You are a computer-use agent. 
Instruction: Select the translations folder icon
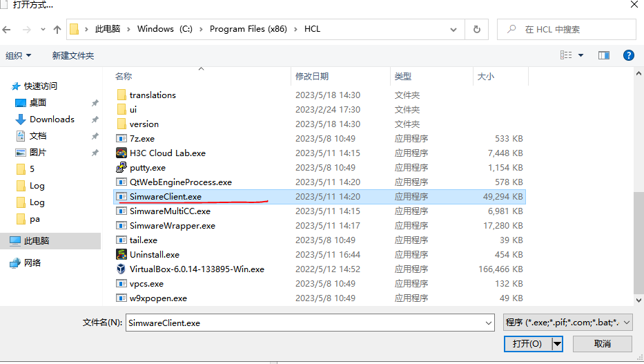click(x=121, y=95)
